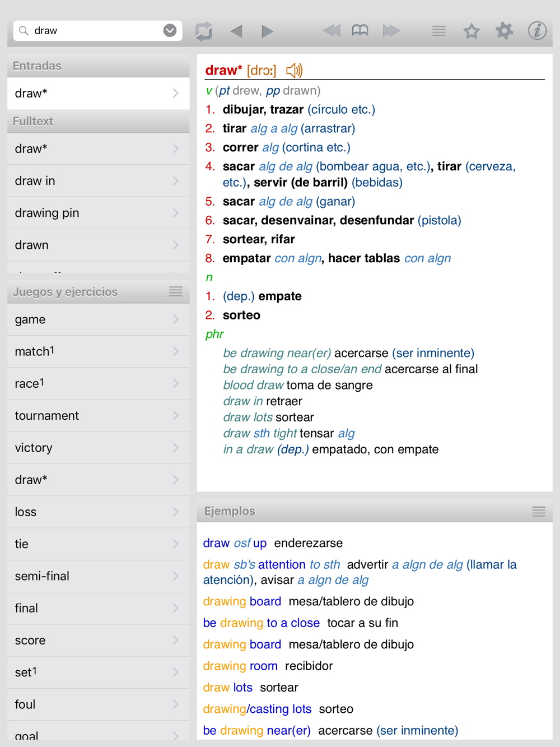This screenshot has height=747, width=560.
Task: Click example 'drawing/casting lots'
Action: pyautogui.click(x=257, y=709)
